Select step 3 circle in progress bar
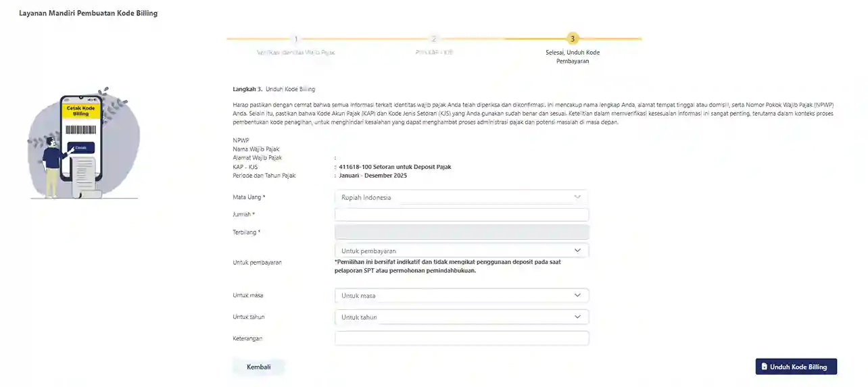The width and height of the screenshot is (868, 387). (573, 38)
